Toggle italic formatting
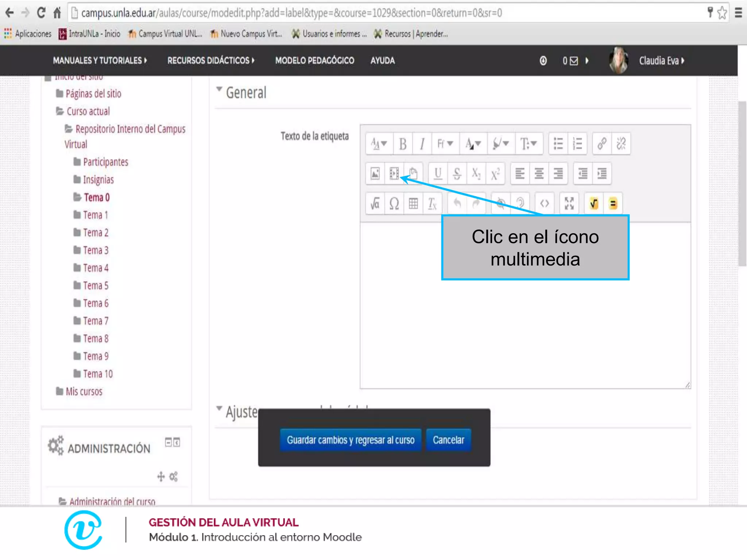This screenshot has width=747, height=560. click(x=422, y=144)
